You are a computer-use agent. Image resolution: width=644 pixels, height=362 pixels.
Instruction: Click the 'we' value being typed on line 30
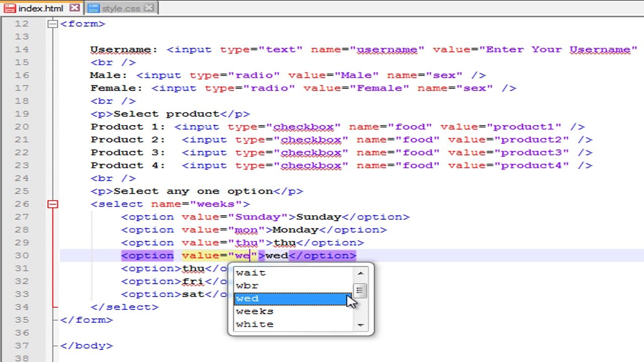point(243,255)
